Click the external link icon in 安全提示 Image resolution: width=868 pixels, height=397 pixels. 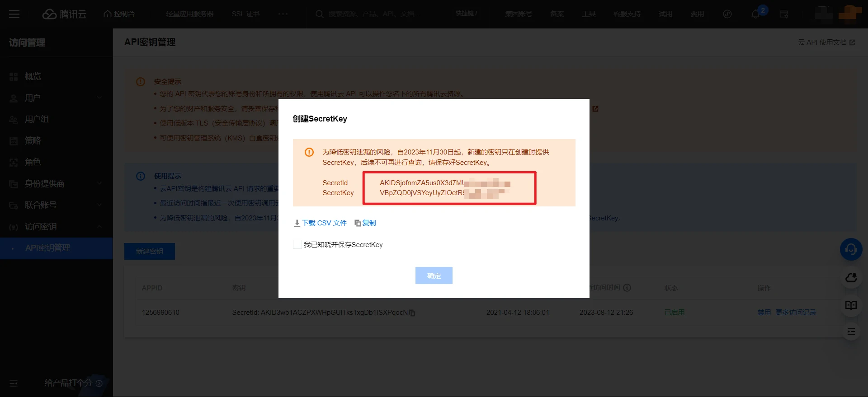click(595, 109)
